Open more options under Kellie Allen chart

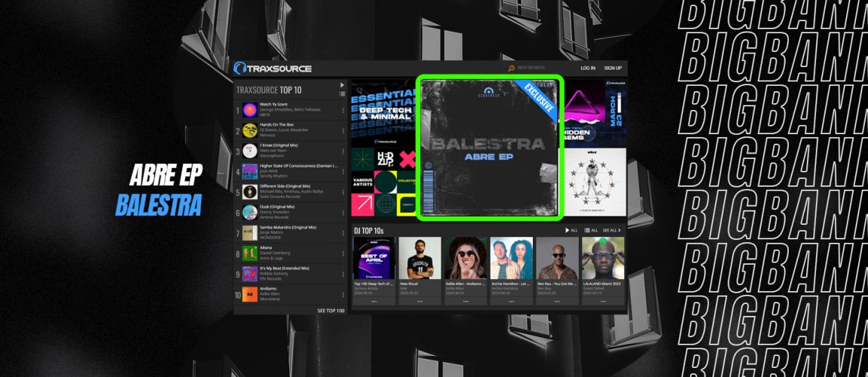(x=466, y=302)
